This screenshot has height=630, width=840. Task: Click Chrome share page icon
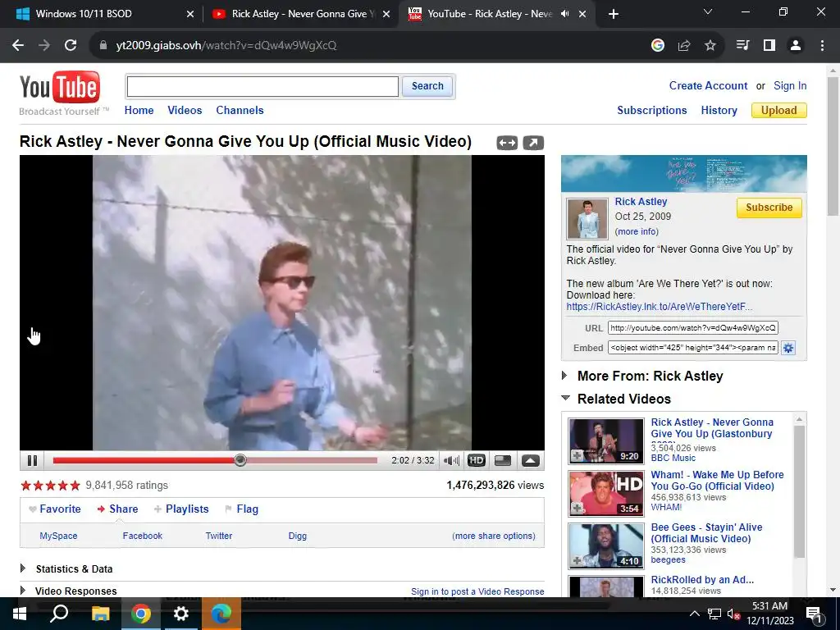point(684,45)
